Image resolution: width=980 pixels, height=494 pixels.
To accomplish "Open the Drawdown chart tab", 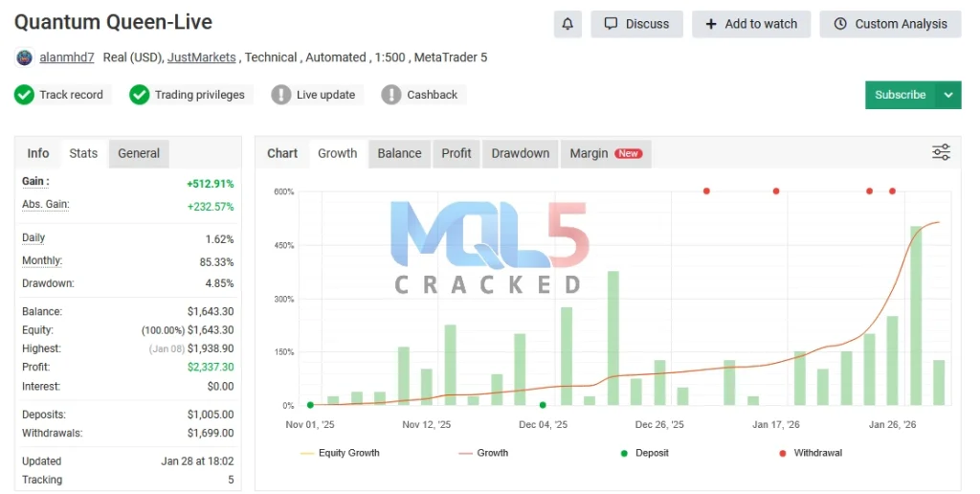I will (x=521, y=153).
